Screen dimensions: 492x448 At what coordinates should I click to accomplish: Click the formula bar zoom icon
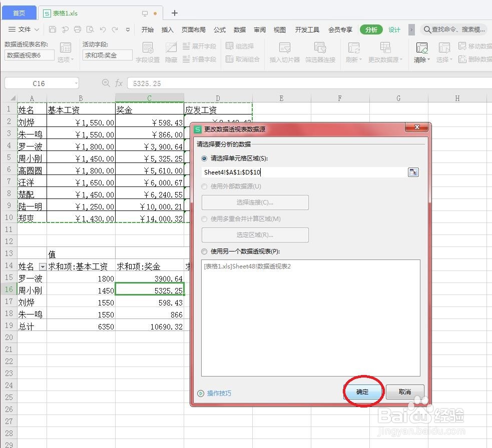click(106, 83)
